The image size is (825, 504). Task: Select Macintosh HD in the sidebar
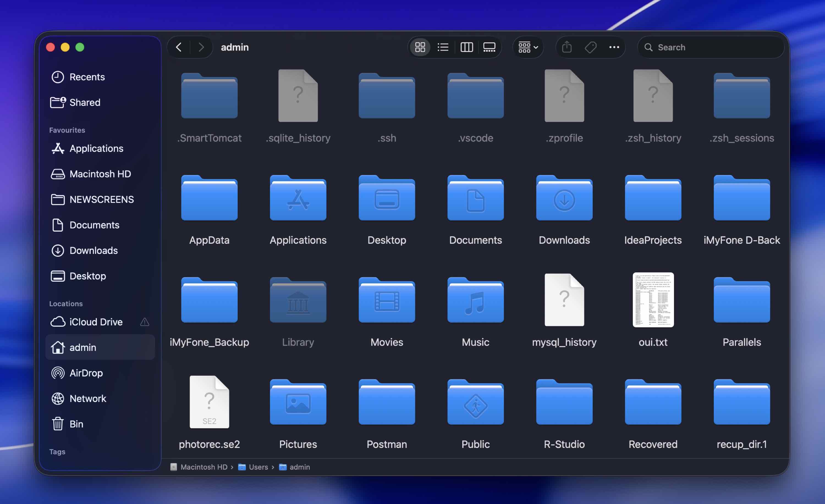pyautogui.click(x=100, y=174)
